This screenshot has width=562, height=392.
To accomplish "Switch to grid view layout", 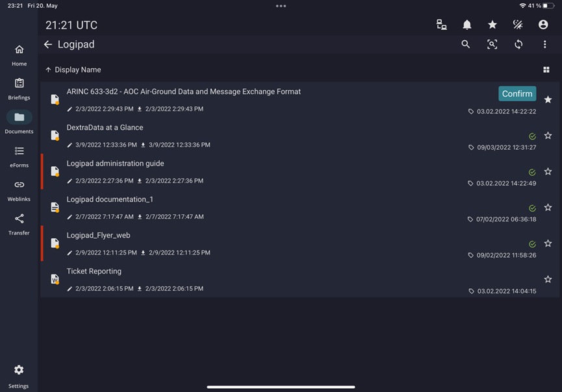I will pyautogui.click(x=546, y=70).
